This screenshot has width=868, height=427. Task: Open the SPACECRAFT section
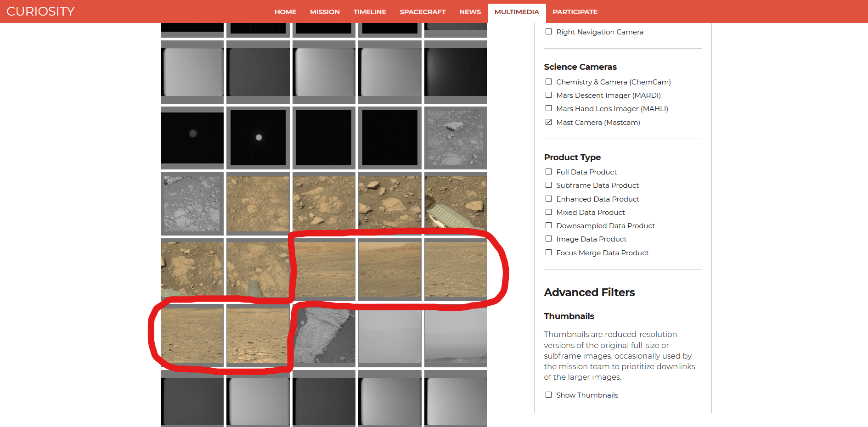point(423,12)
